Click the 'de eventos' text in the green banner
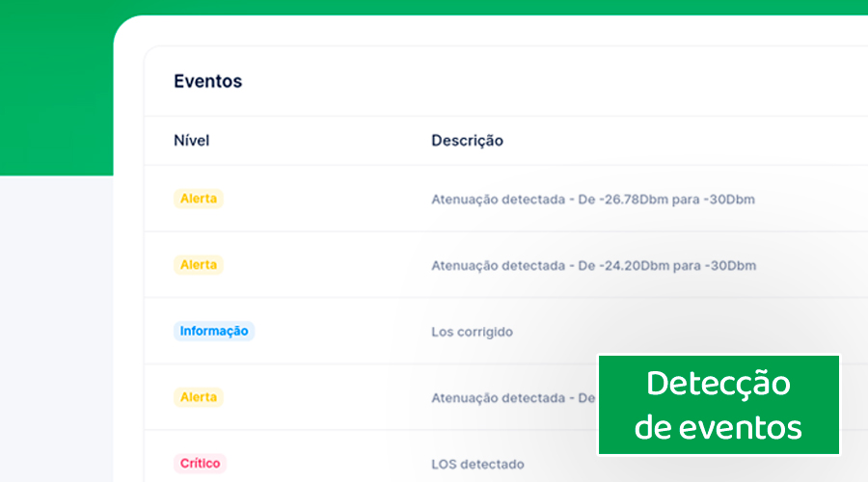Image resolution: width=868 pixels, height=482 pixels. coord(718,426)
